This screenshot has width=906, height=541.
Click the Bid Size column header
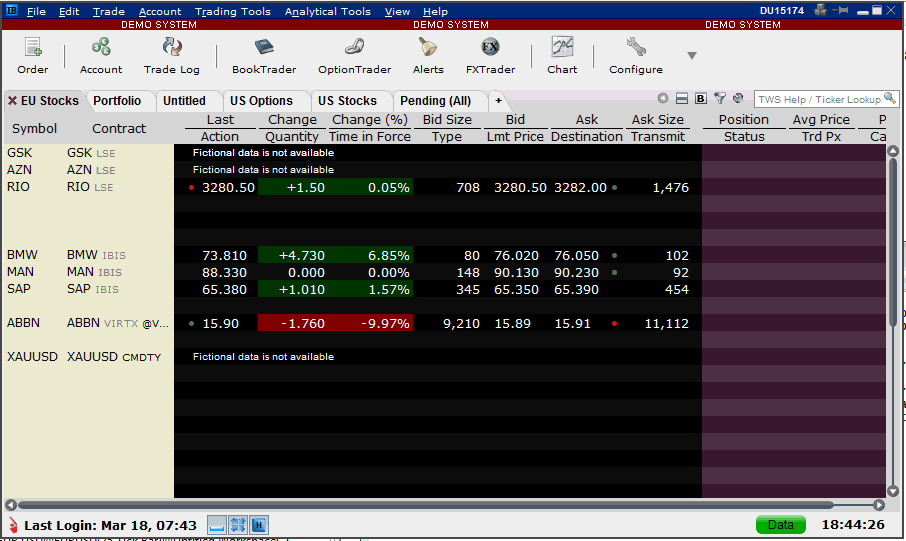point(447,120)
